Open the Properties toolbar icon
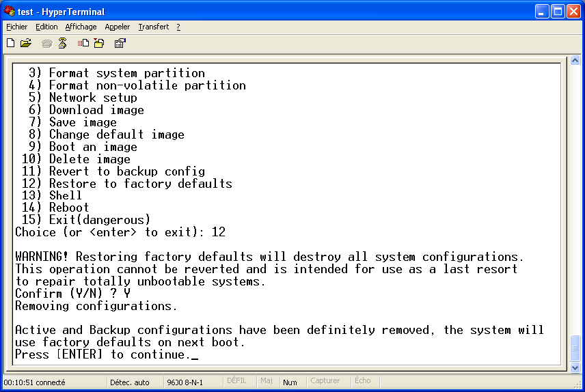 120,43
